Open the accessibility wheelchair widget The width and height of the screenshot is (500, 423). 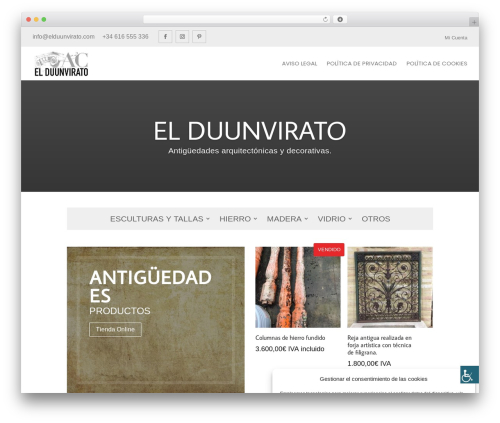[x=469, y=375]
